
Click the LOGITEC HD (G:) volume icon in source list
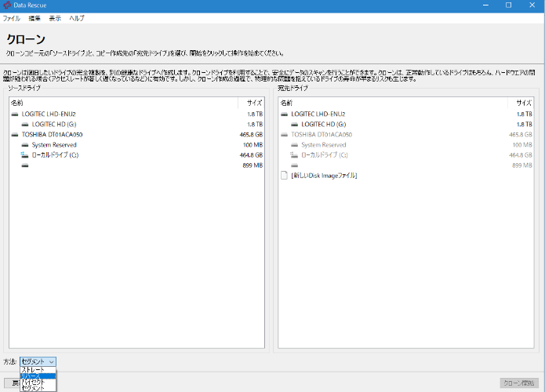click(26, 124)
